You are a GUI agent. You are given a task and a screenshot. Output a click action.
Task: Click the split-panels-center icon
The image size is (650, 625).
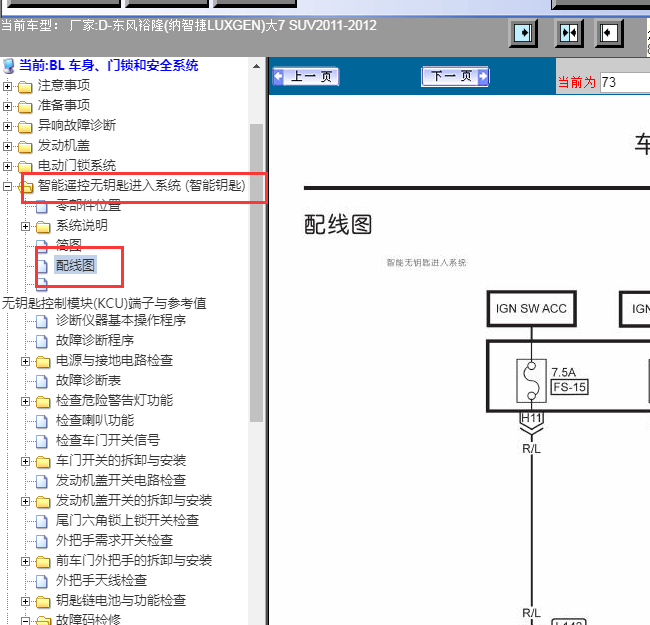(x=569, y=33)
